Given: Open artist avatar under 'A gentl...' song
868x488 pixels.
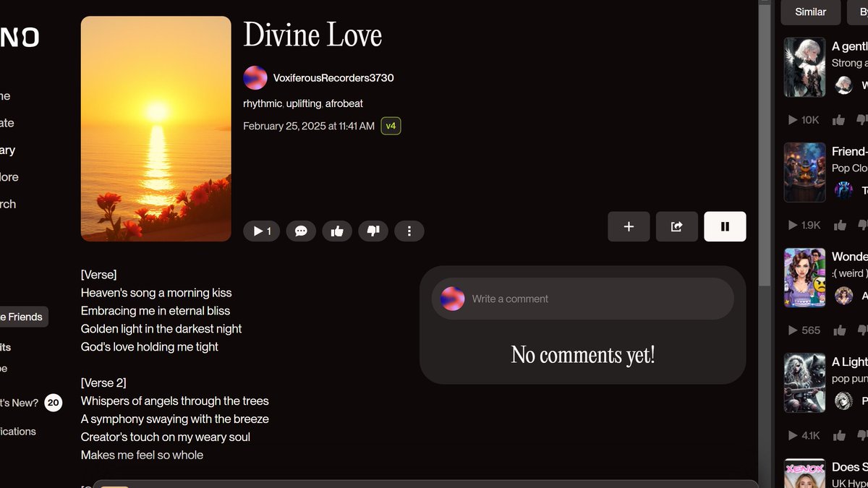Looking at the screenshot, I should (843, 85).
